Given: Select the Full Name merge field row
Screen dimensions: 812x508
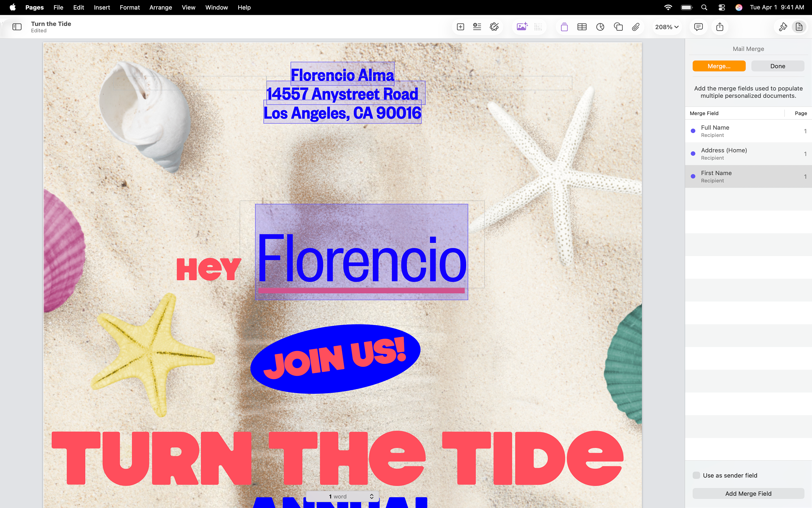Looking at the screenshot, I should 748,131.
